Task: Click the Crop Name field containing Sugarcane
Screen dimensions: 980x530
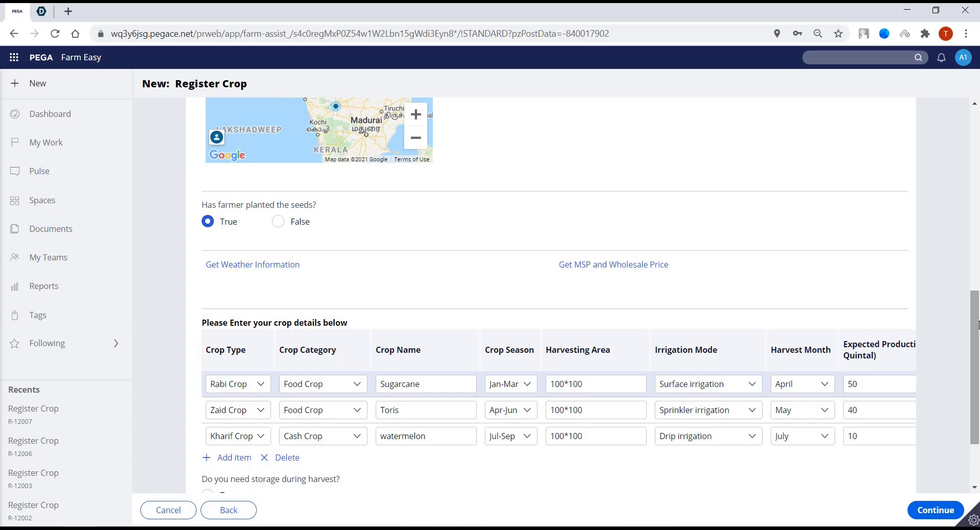Action: click(426, 384)
